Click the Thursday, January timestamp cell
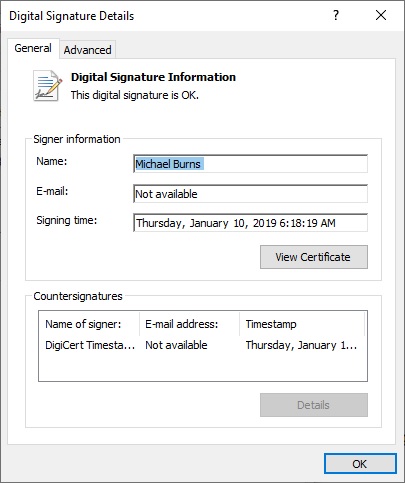Screen dimensions: 405x483 (x=301, y=345)
